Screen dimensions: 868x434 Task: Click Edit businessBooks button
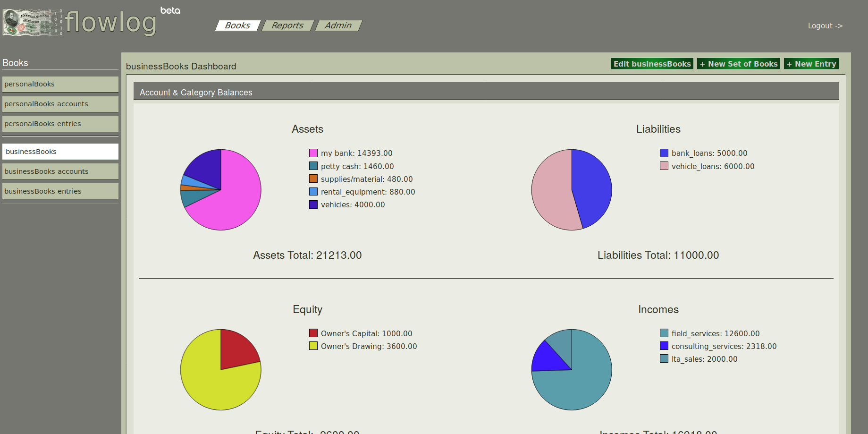(x=652, y=64)
